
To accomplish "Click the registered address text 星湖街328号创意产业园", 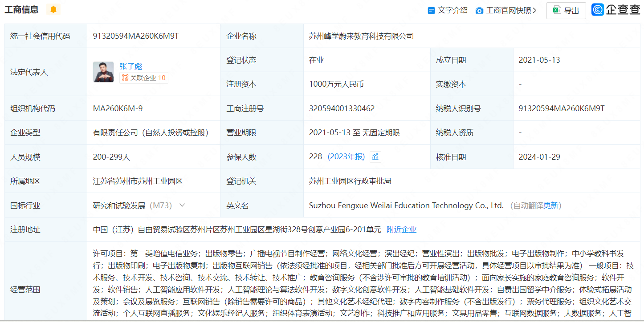I will click(x=304, y=229).
